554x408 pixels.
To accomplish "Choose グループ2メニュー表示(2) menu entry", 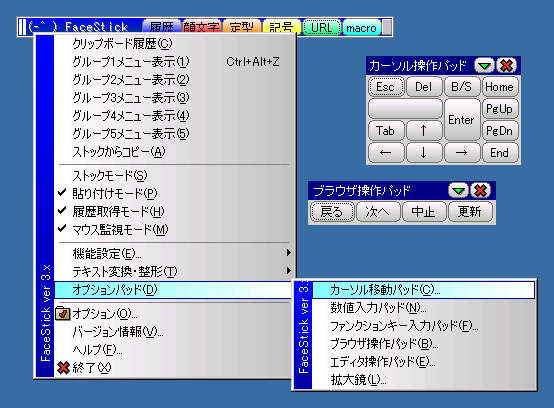I will coord(175,80).
